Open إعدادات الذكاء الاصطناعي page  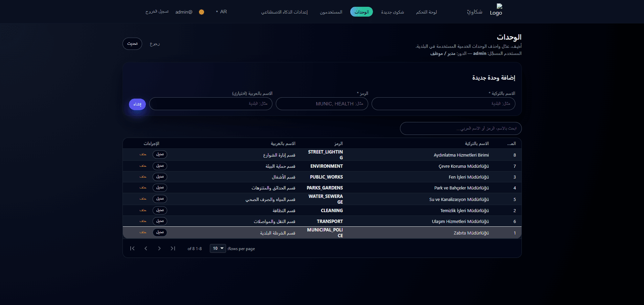pyautogui.click(x=285, y=12)
